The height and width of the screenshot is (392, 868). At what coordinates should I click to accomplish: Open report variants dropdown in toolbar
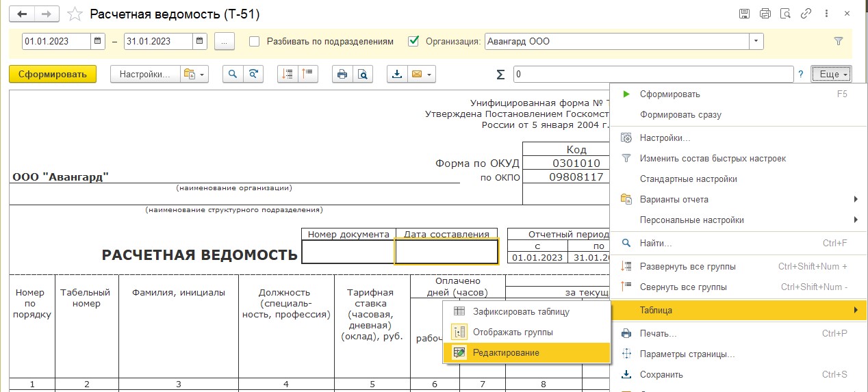pyautogui.click(x=194, y=74)
